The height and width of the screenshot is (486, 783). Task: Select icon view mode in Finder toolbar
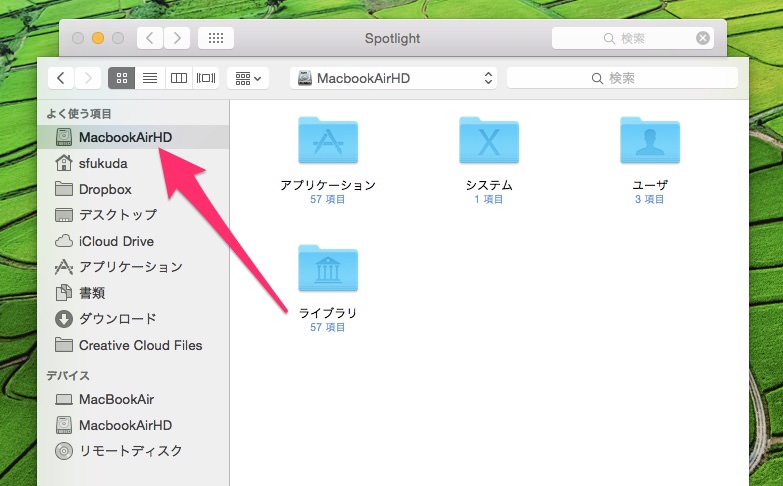(122, 78)
